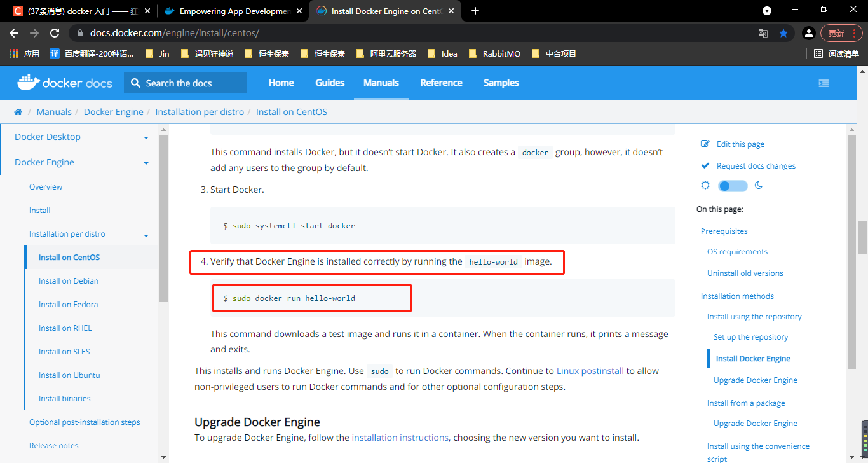Click the translate page icon

tap(763, 33)
